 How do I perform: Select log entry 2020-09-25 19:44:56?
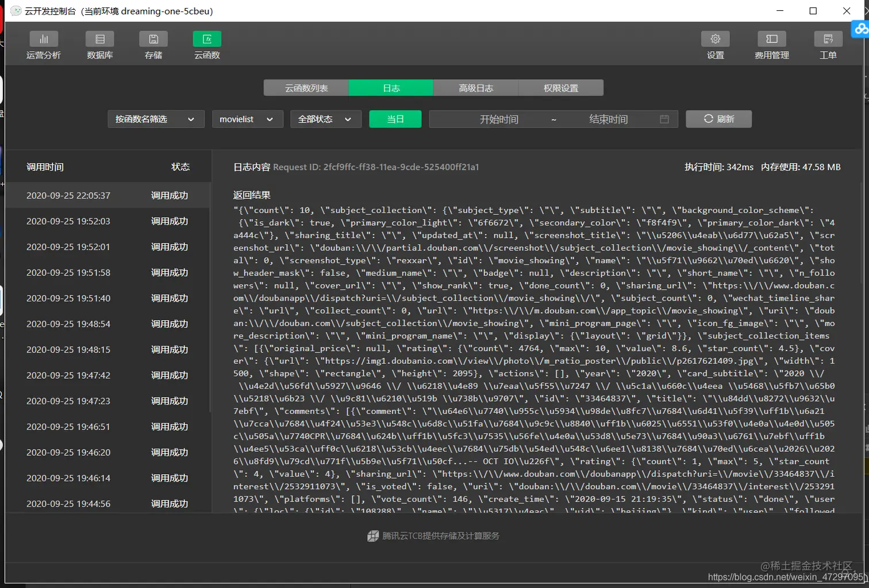(x=108, y=503)
